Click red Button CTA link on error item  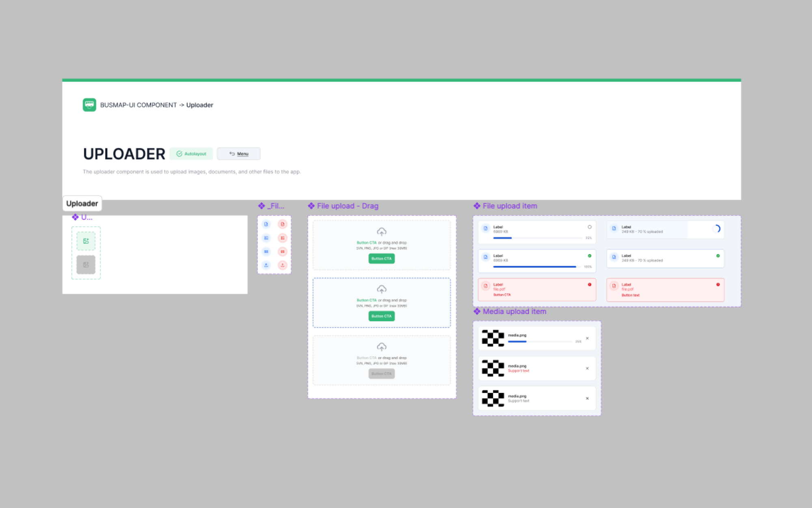502,295
